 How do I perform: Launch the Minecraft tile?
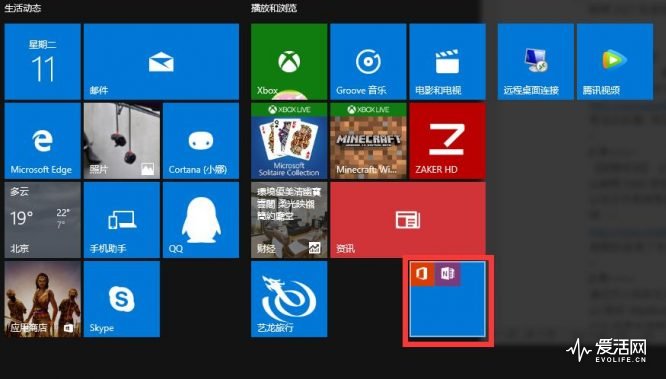368,141
